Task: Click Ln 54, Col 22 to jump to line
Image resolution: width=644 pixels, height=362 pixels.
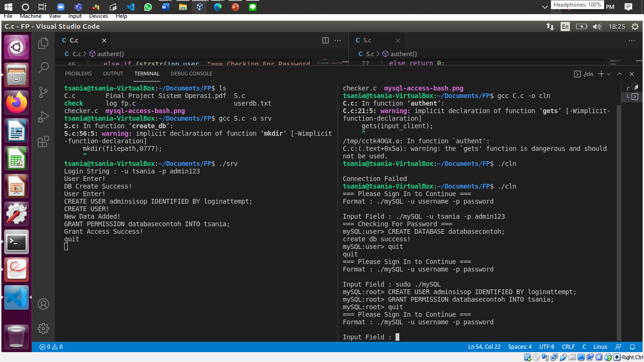Action: (484, 346)
